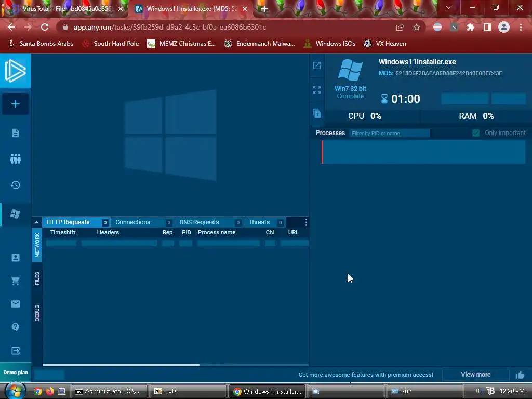Open the three-dot menu in the network panel

pos(306,222)
